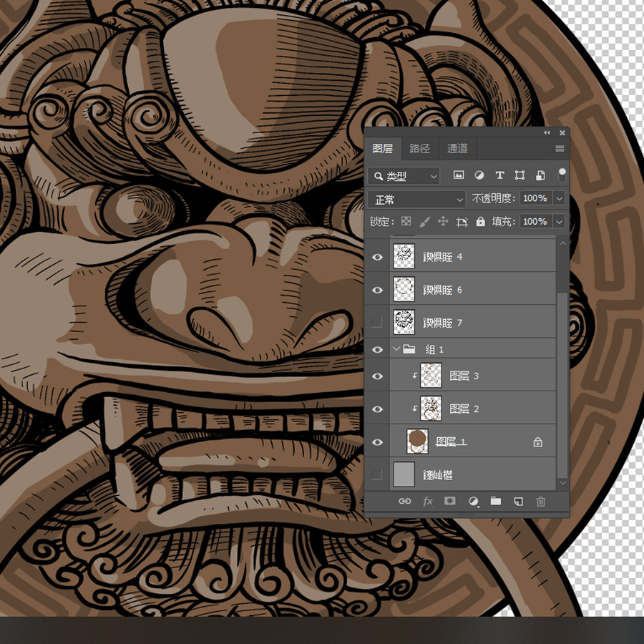Show the hidden layer numbered 7
644x644 pixels.
click(376, 323)
